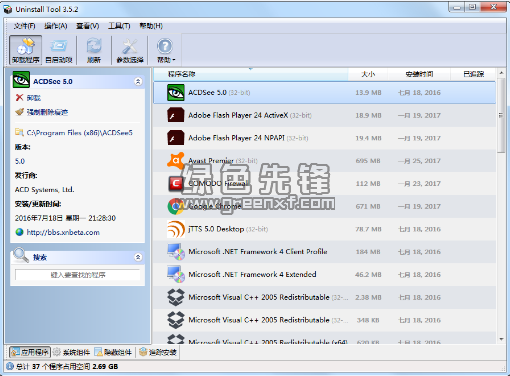
Task: Open the 工具(T) menu
Action: point(119,26)
